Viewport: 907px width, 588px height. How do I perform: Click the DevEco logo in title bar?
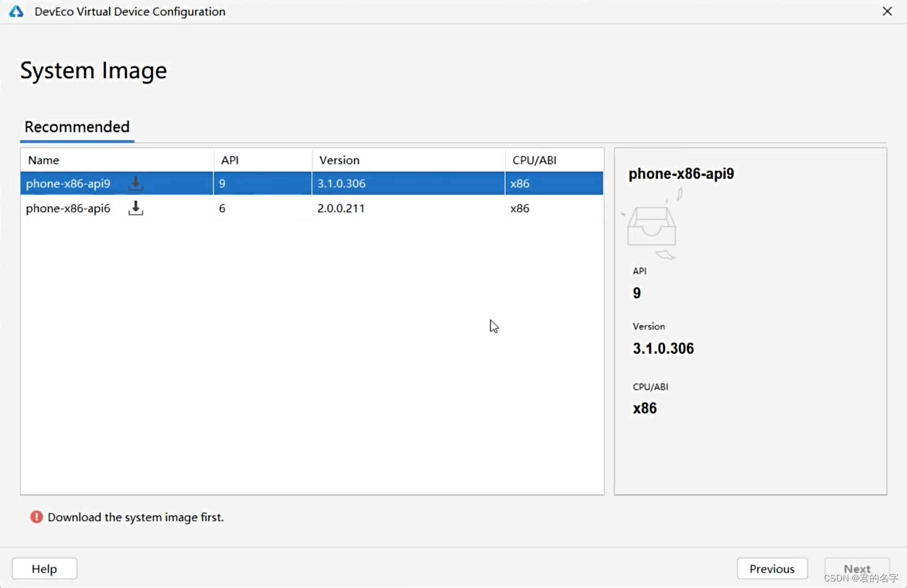(16, 11)
